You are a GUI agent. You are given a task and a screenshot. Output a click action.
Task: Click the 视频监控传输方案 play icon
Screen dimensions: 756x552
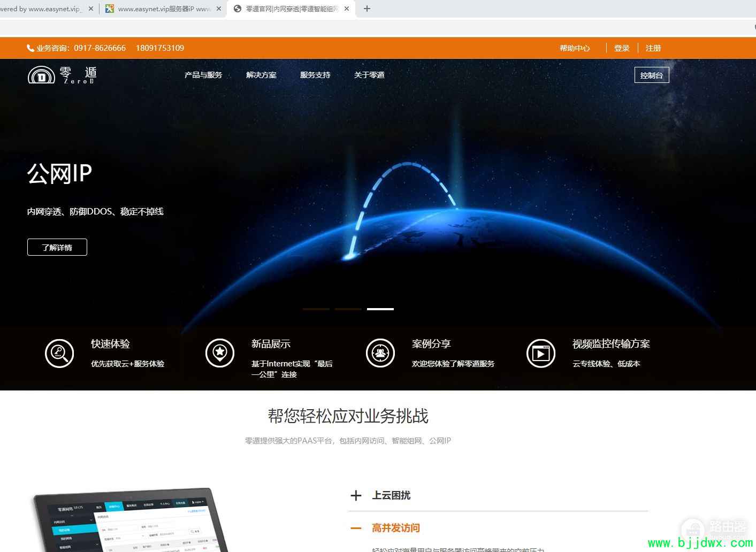(541, 354)
